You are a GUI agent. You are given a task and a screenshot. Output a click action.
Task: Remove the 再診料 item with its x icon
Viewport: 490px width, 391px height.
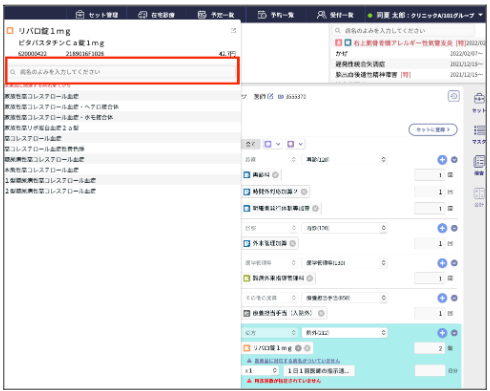pyautogui.click(x=275, y=175)
